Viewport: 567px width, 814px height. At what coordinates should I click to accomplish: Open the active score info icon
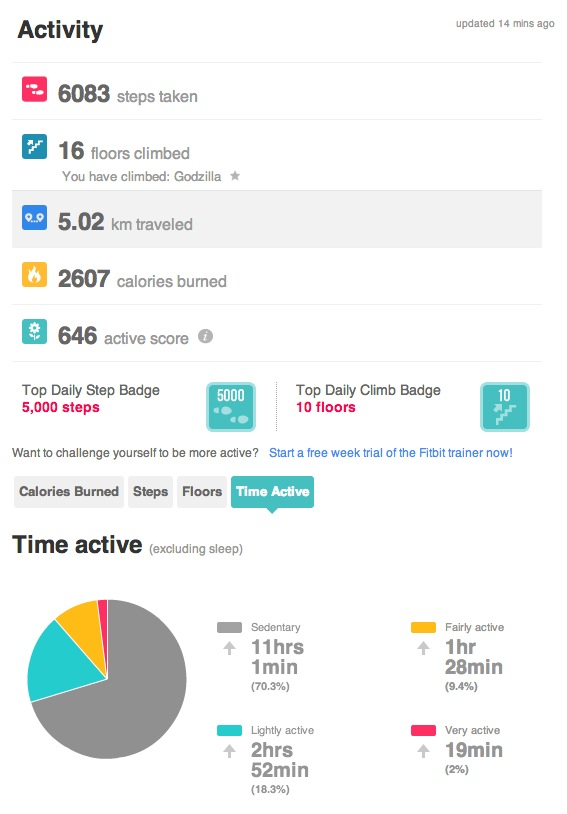point(205,336)
